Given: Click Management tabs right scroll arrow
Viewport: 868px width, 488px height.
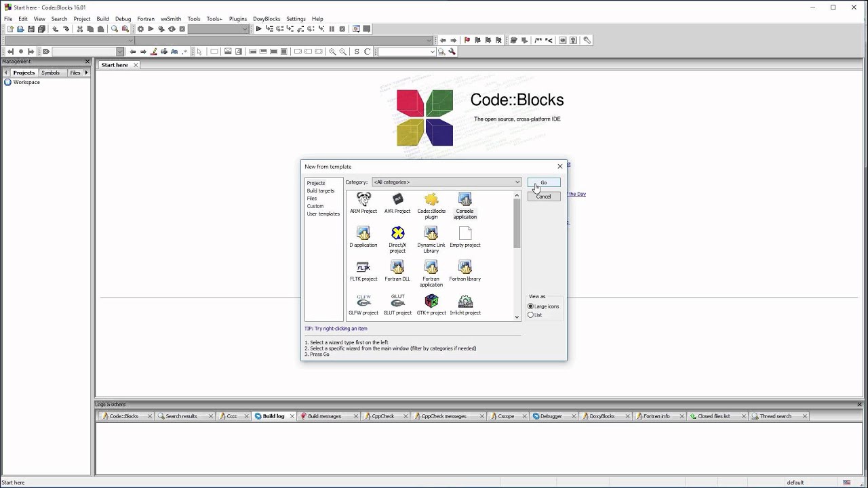Looking at the screenshot, I should 86,73.
